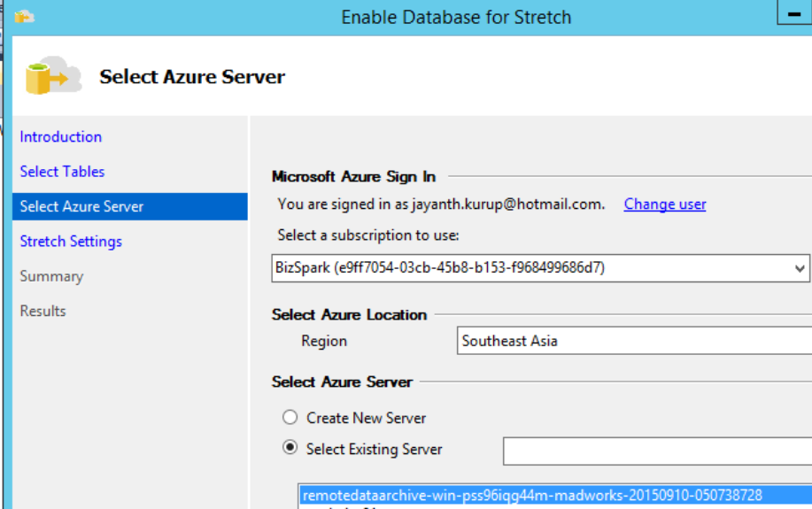
Task: Click the Region label
Action: 324,341
